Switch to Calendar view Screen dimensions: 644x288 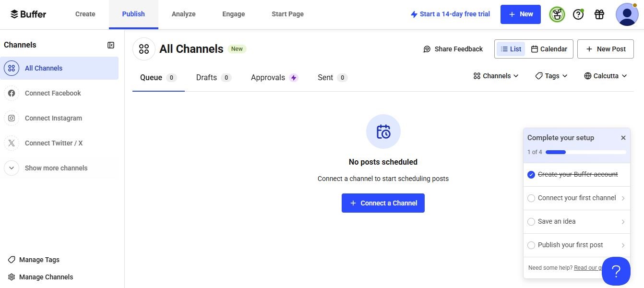[549, 49]
